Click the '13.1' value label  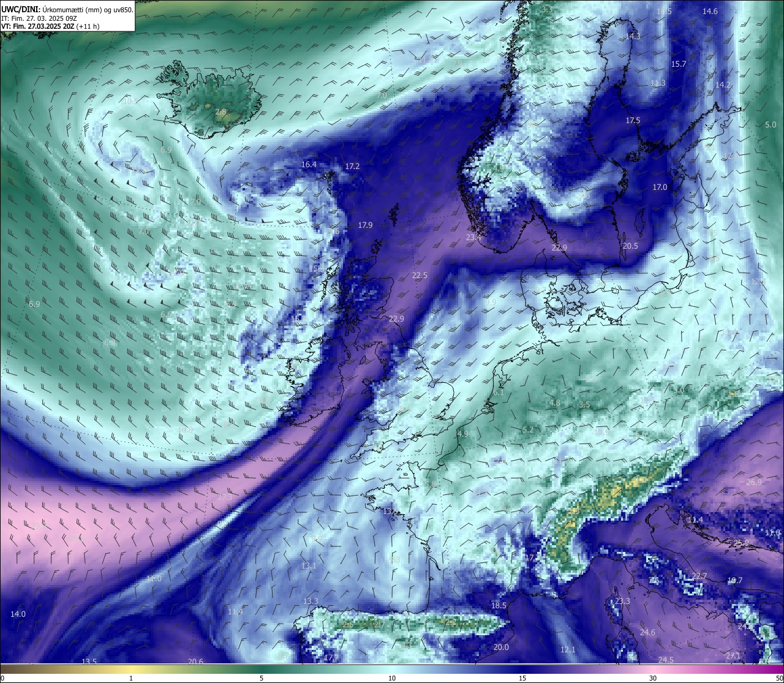pyautogui.click(x=309, y=565)
